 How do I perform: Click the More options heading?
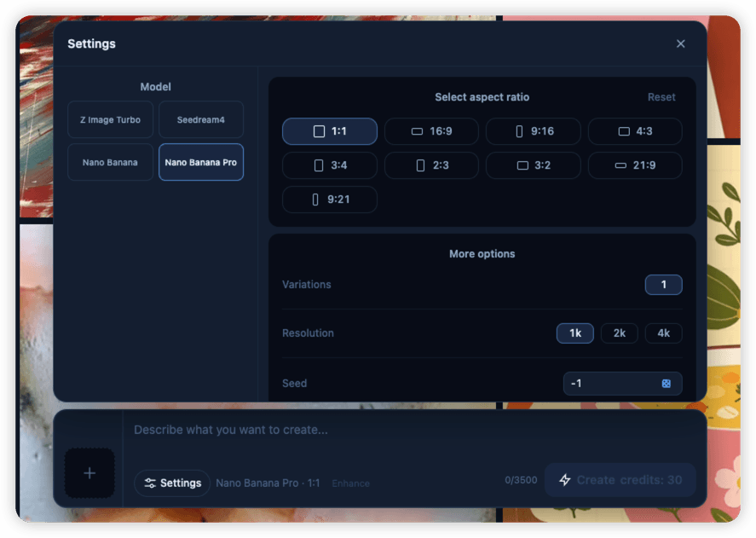[x=482, y=254]
